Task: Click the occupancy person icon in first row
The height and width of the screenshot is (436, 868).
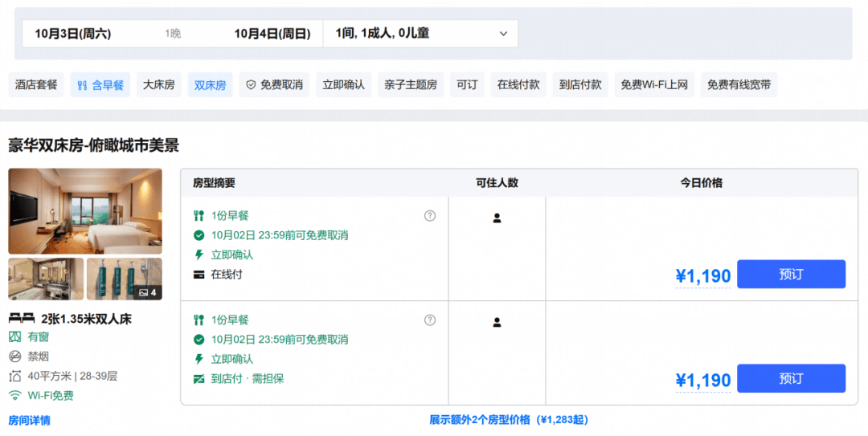Action: click(497, 218)
